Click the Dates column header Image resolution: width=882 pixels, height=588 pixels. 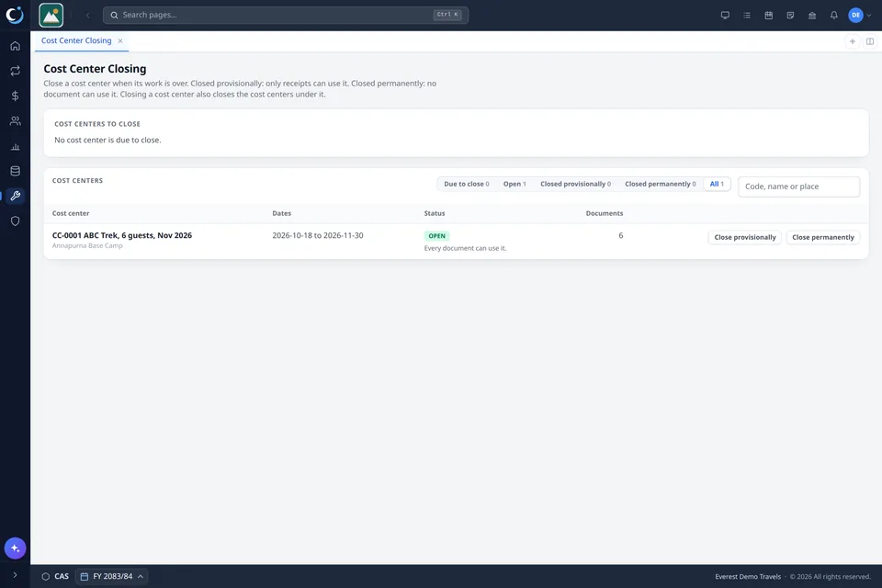tap(282, 213)
